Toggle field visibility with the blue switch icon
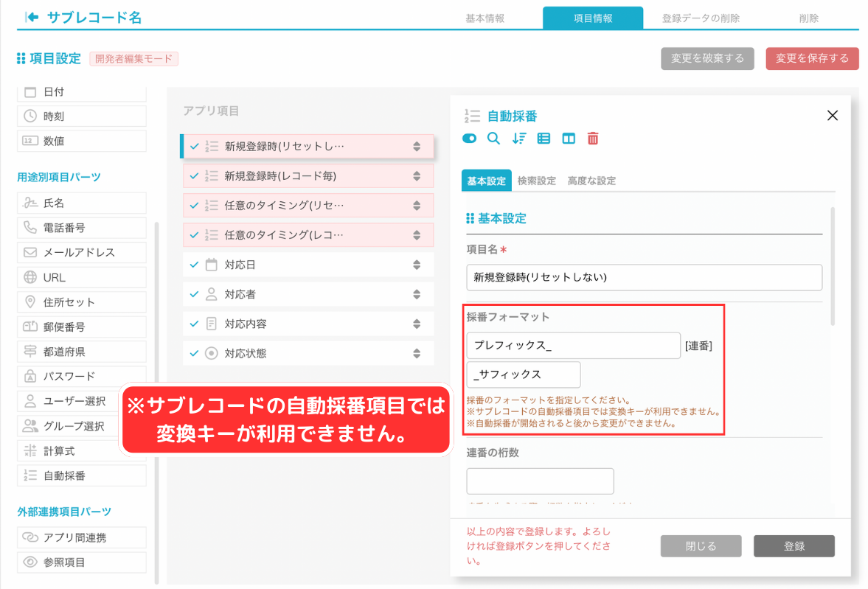This screenshot has width=868, height=589. 470,138
